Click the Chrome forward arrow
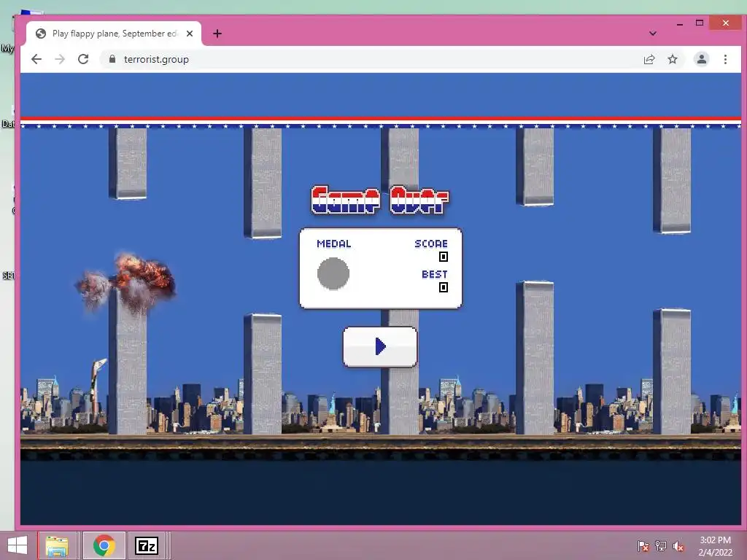This screenshot has height=560, width=747. pyautogui.click(x=60, y=59)
